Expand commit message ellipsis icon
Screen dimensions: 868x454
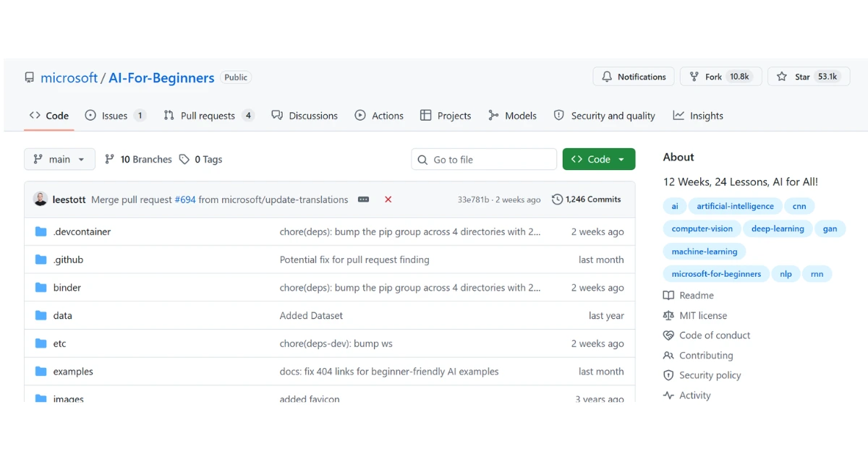tap(363, 200)
